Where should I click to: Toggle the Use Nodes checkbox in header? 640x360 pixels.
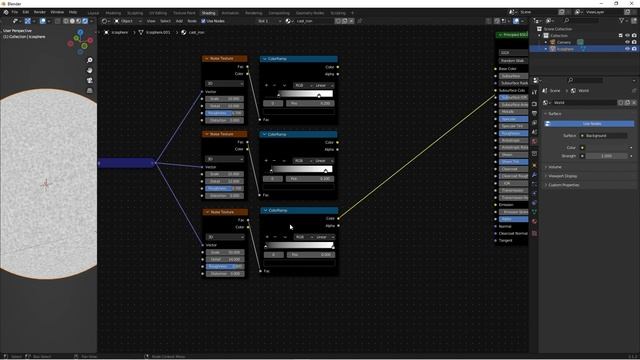(203, 21)
